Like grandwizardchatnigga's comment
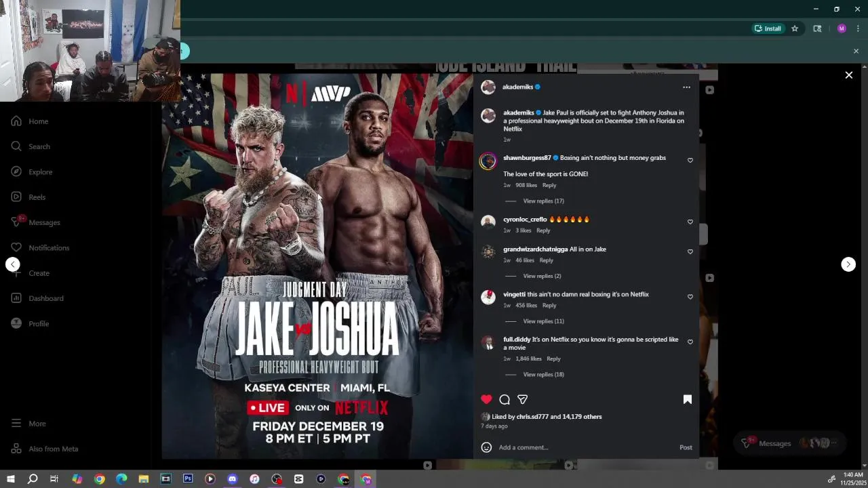868x488 pixels. pos(690,252)
